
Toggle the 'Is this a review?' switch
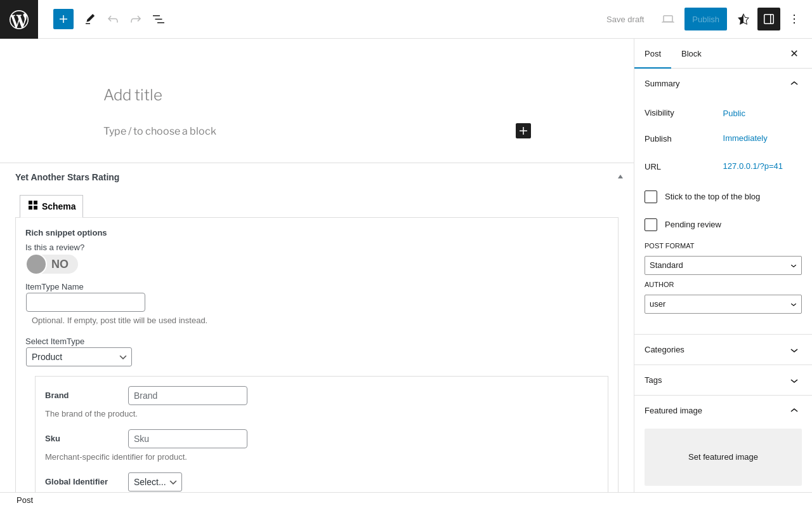(52, 264)
